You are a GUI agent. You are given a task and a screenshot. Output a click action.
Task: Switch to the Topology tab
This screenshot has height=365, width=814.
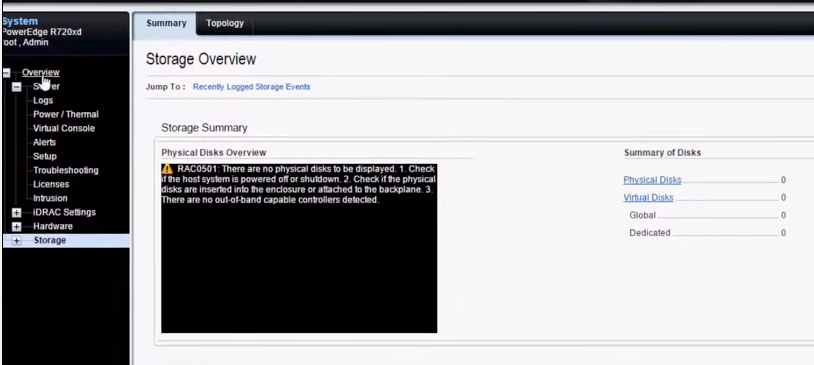point(224,23)
